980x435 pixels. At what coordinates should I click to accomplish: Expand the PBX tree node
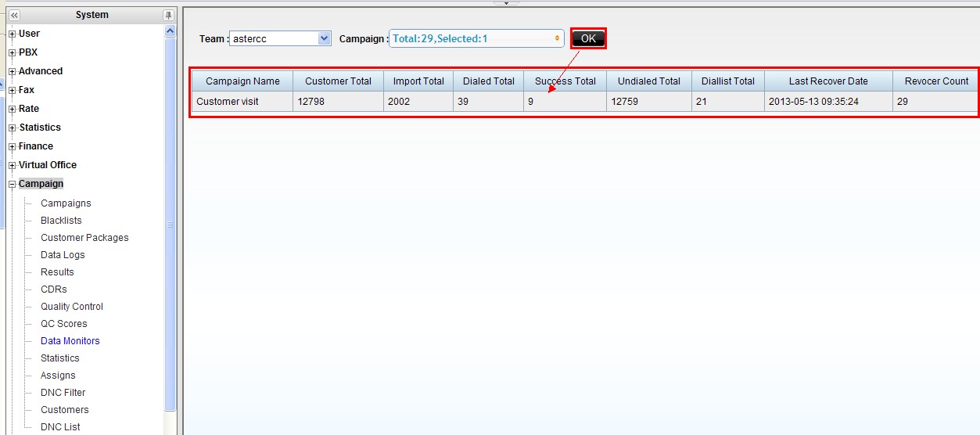12,52
